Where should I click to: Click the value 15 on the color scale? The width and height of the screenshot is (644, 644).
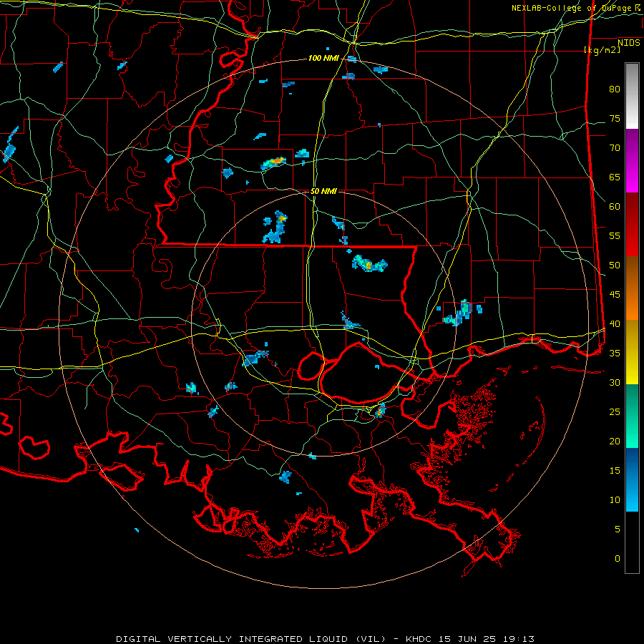[615, 471]
